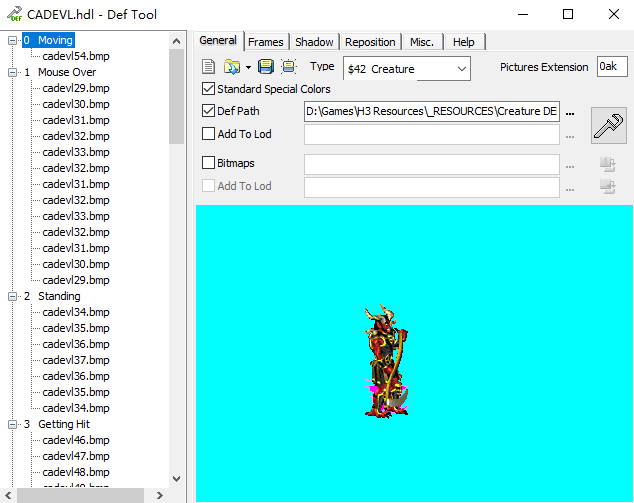Click into the Def Path text field
Screen dimensions: 634x503
pos(432,112)
